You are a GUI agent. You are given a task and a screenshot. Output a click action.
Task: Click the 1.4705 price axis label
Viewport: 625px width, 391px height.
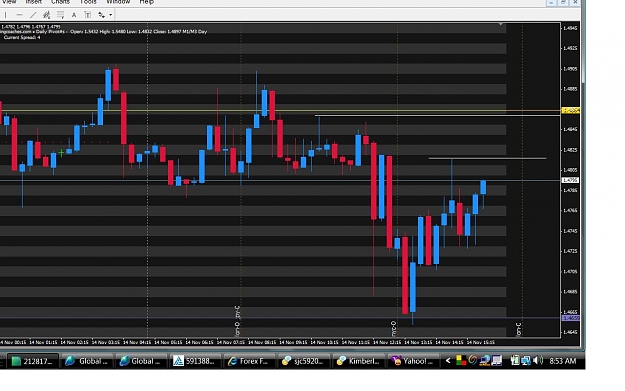[x=570, y=271]
